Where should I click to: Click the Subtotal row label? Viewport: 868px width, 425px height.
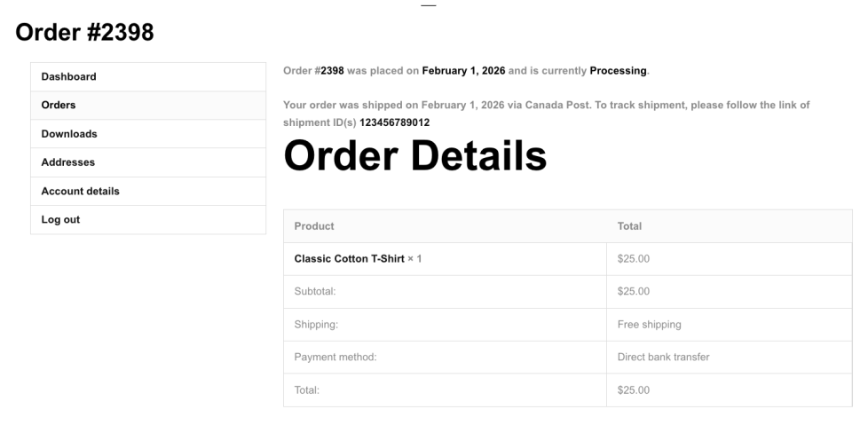pos(315,291)
